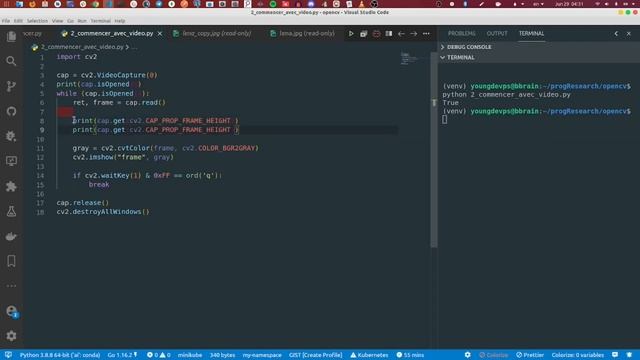
Task: Open the Remote Explorer view
Action: [11, 161]
